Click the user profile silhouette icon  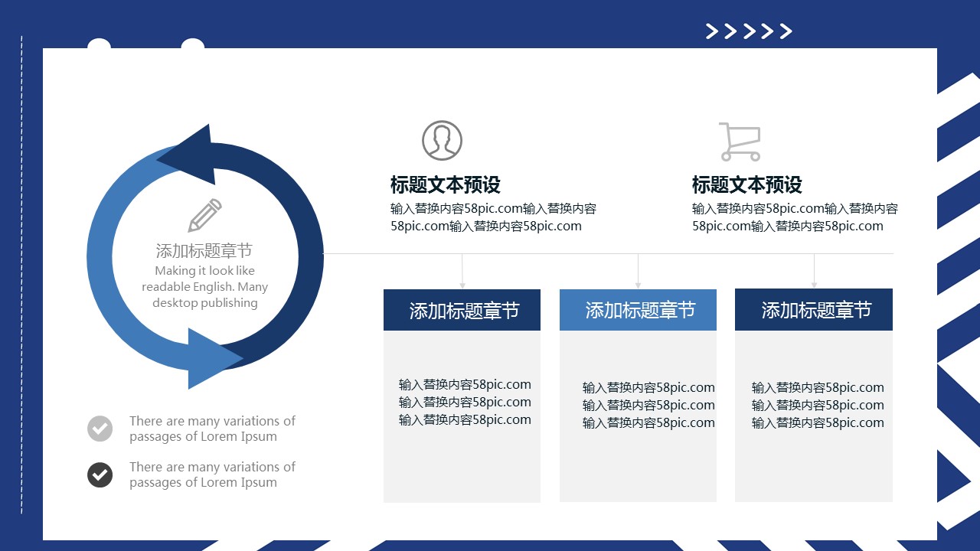(442, 141)
